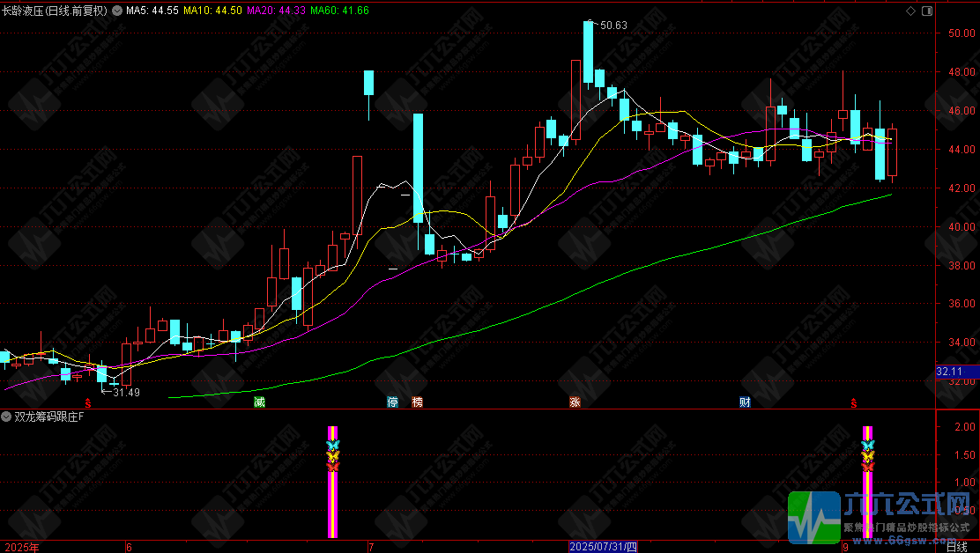The width and height of the screenshot is (980, 553).
Task: Select the magenta MA20 label
Action: pos(276,11)
